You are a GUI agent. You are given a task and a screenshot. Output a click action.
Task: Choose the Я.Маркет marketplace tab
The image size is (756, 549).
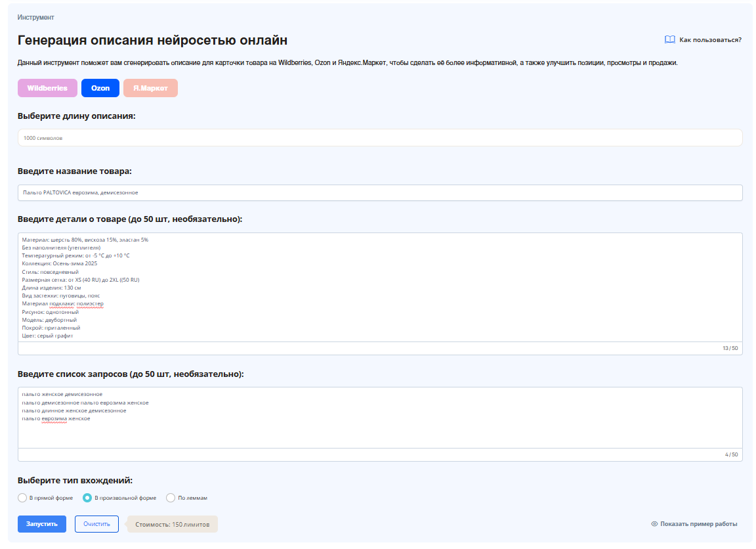click(150, 88)
